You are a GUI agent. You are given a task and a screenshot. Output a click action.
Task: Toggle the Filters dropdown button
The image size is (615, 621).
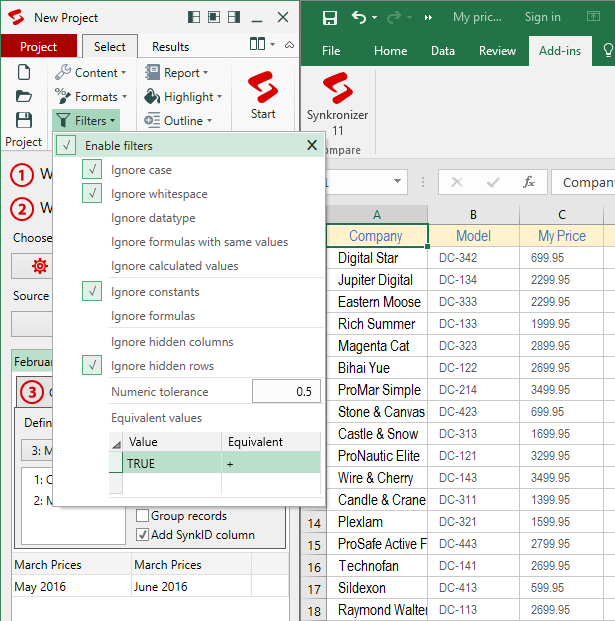(86, 120)
